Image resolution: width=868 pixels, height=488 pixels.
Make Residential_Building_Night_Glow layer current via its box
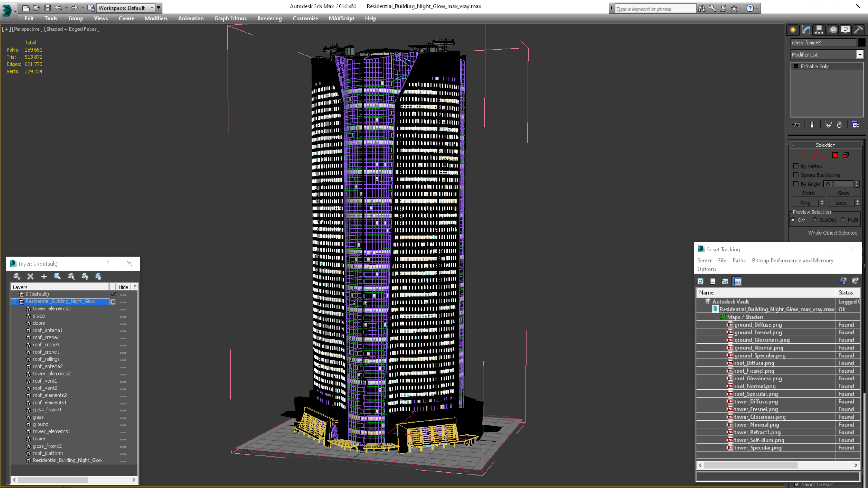coord(113,302)
